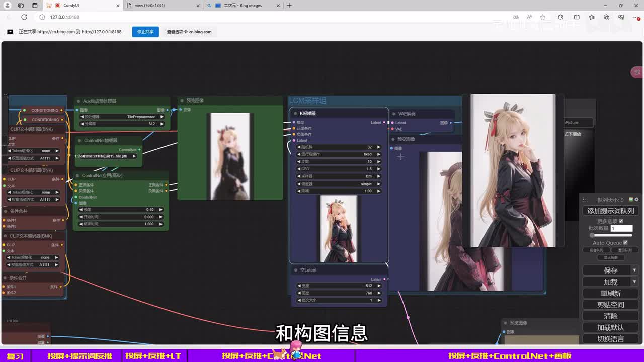Expand the 保存 dropdown arrow
The image size is (644, 362).
point(634,270)
